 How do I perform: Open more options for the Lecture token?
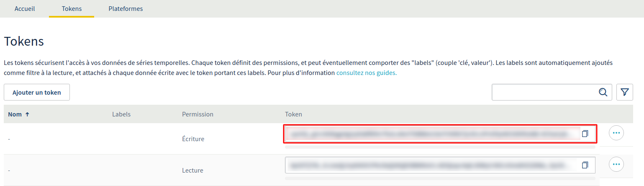tap(616, 164)
